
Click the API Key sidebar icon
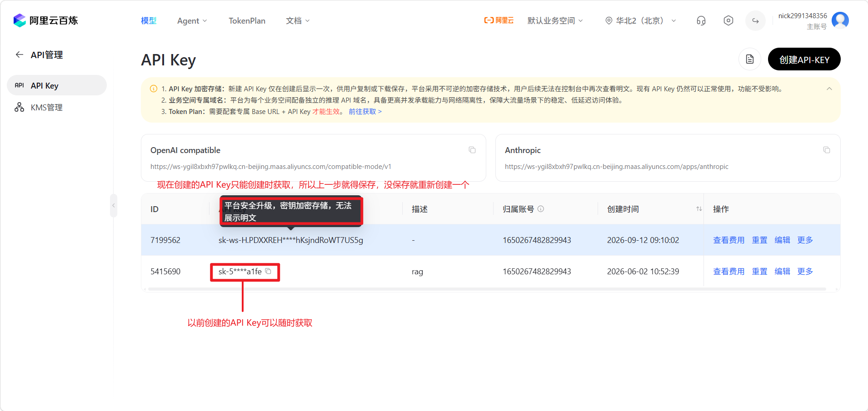19,85
